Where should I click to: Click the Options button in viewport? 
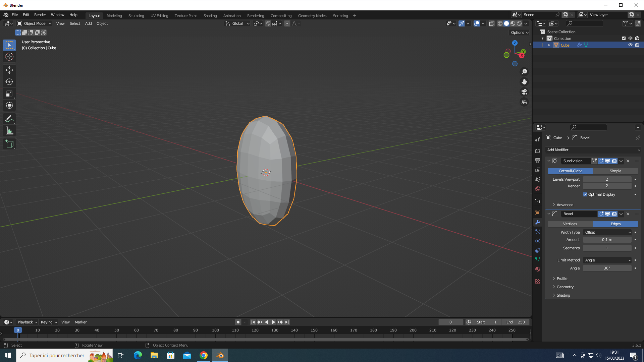(520, 33)
